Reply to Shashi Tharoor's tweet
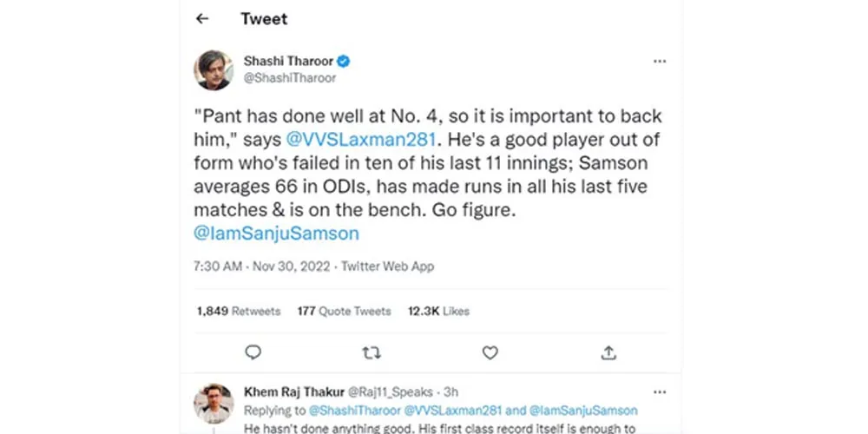The height and width of the screenshot is (434, 868). click(253, 352)
